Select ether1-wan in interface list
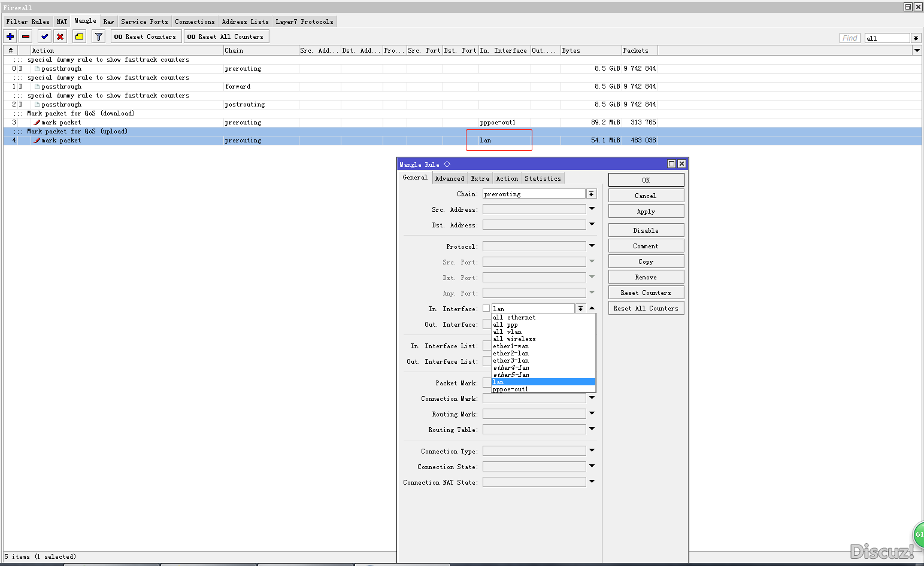This screenshot has width=924, height=566. pyautogui.click(x=543, y=346)
